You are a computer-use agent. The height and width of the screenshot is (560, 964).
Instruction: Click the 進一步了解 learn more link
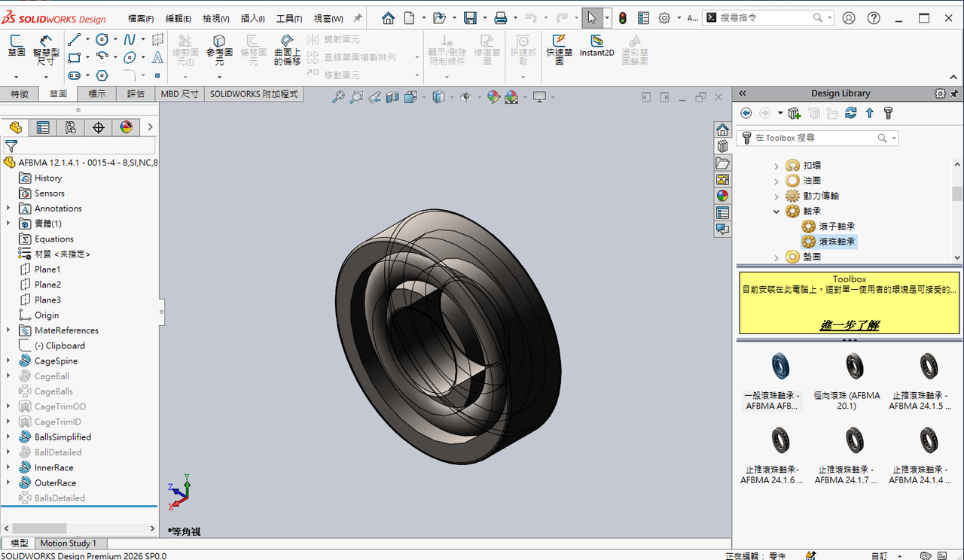tap(849, 325)
